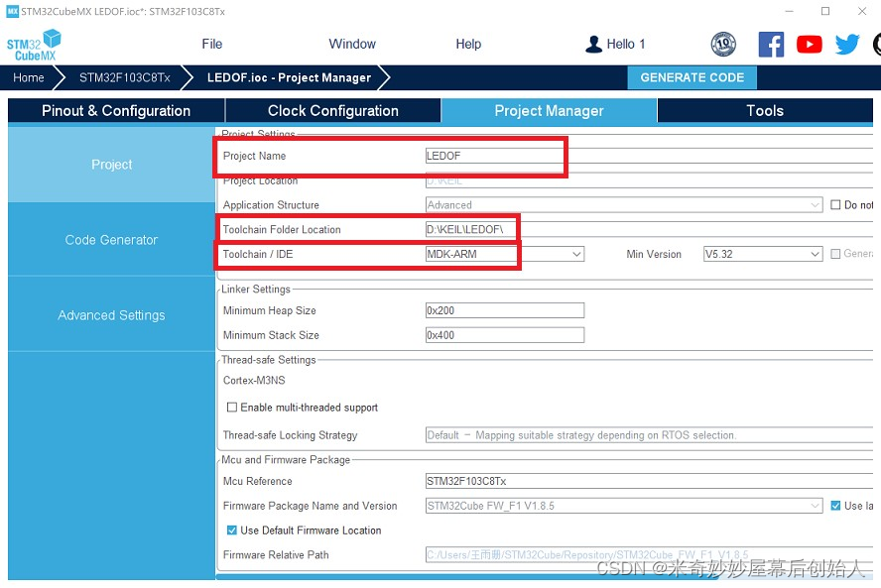Select the Project Manager tab
This screenshot has height=588, width=881.
(549, 111)
